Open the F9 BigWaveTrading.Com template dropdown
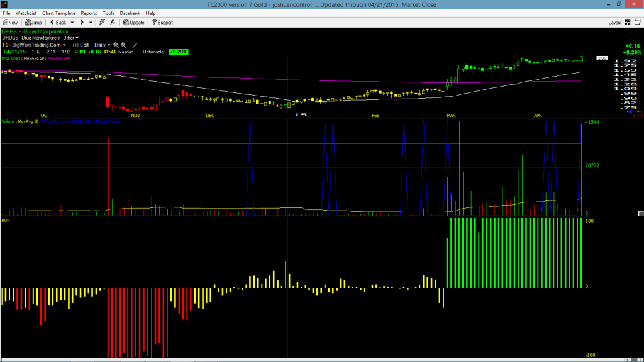644x362 pixels. (34, 45)
